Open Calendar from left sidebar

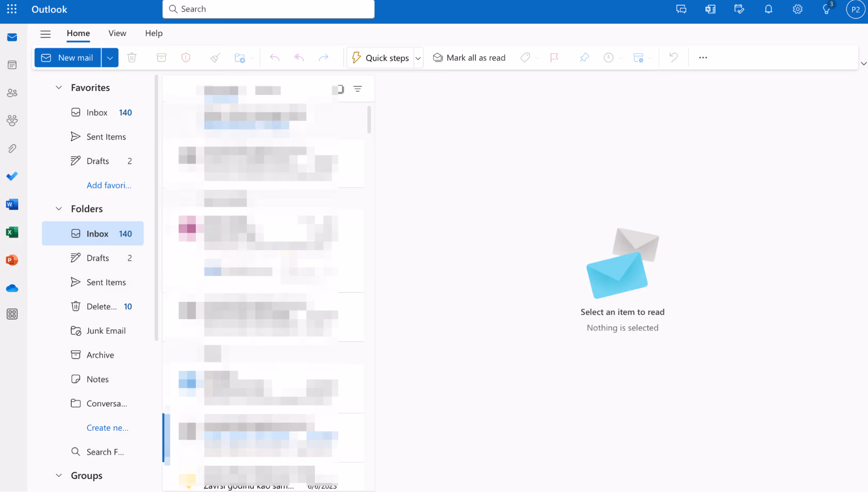click(12, 65)
